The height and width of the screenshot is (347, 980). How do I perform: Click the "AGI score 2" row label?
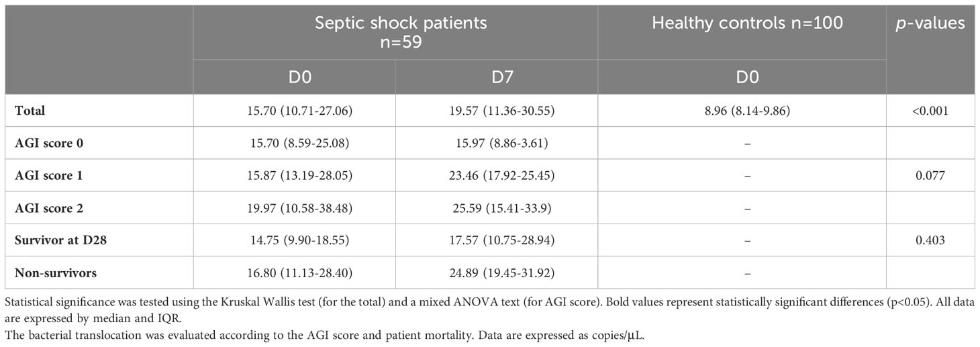44,208
